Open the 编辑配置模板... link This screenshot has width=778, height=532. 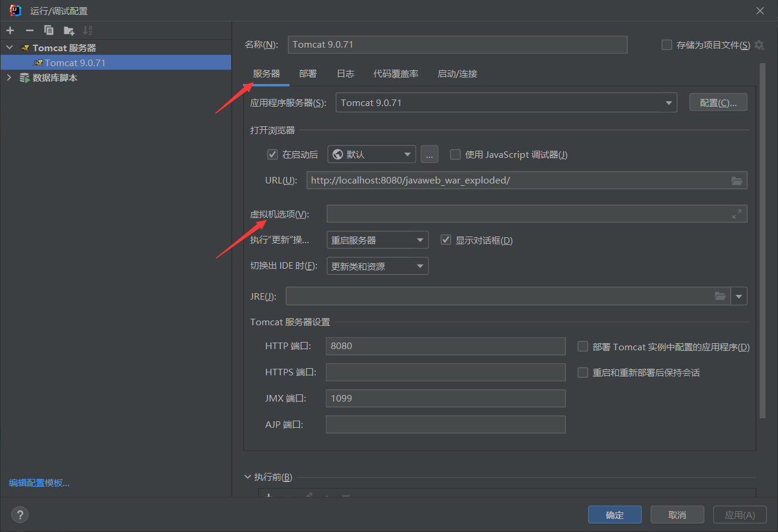click(39, 483)
